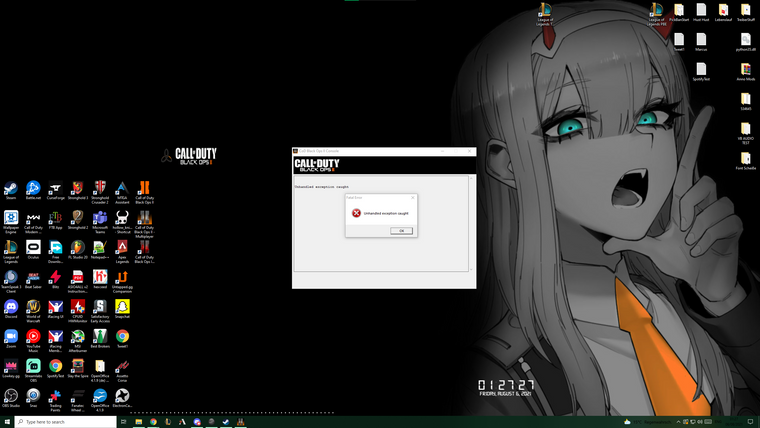Select the Font Scheibe folder icon

pyautogui.click(x=745, y=160)
